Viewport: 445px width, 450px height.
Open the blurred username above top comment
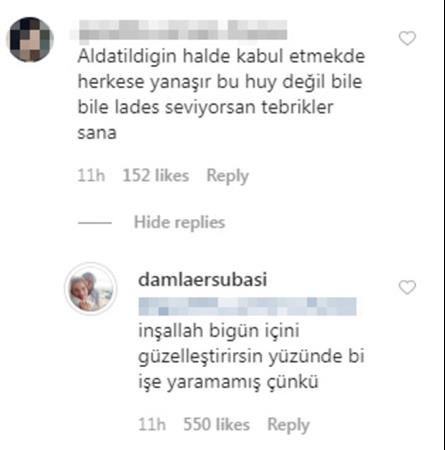tap(179, 32)
